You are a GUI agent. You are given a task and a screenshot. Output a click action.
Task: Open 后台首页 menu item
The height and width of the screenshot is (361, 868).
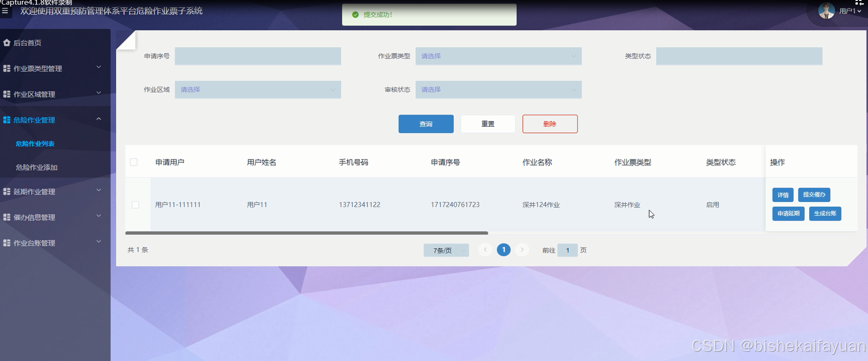55,43
